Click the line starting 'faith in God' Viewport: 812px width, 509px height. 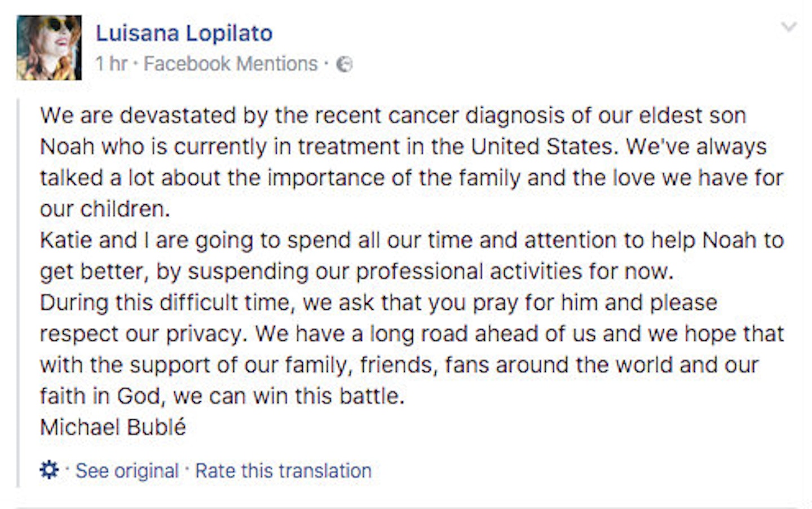[222, 396]
